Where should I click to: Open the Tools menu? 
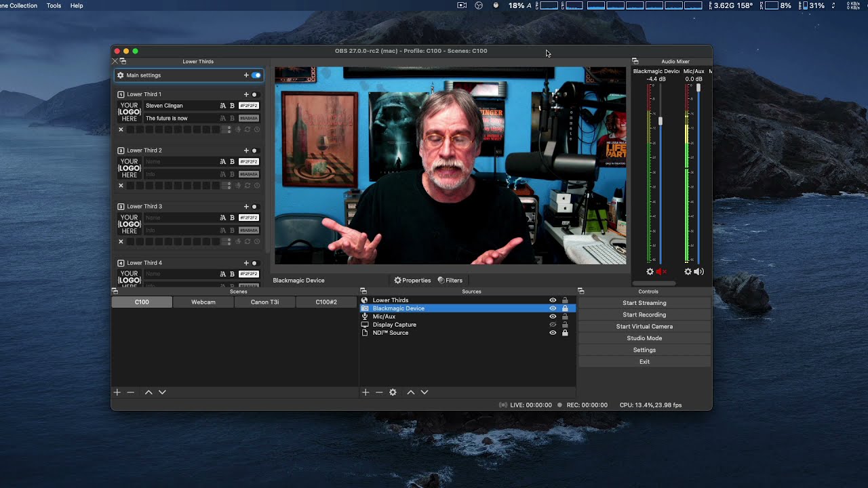54,5
